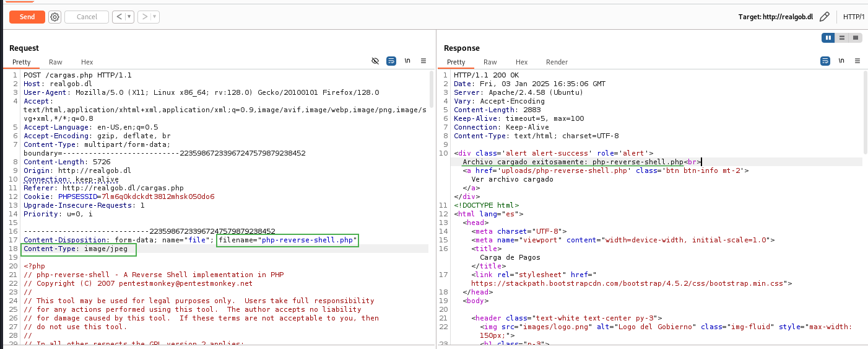Click 'Origin: http://realgob.dl' header

[x=77, y=170]
